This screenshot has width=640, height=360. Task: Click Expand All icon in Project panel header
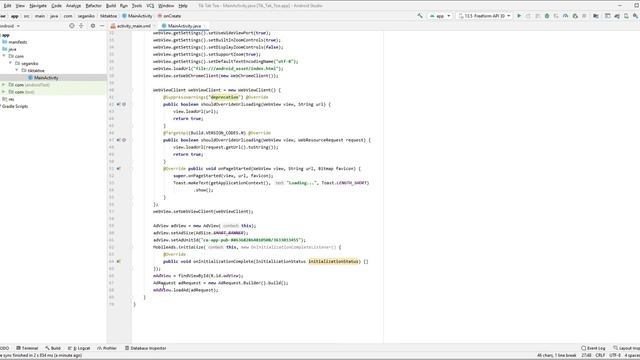coord(81,26)
